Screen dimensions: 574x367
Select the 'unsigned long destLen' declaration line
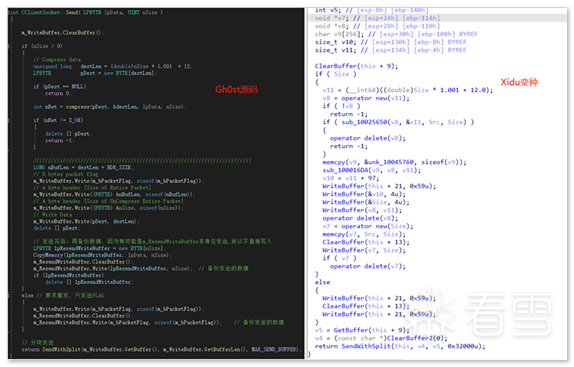112,66
